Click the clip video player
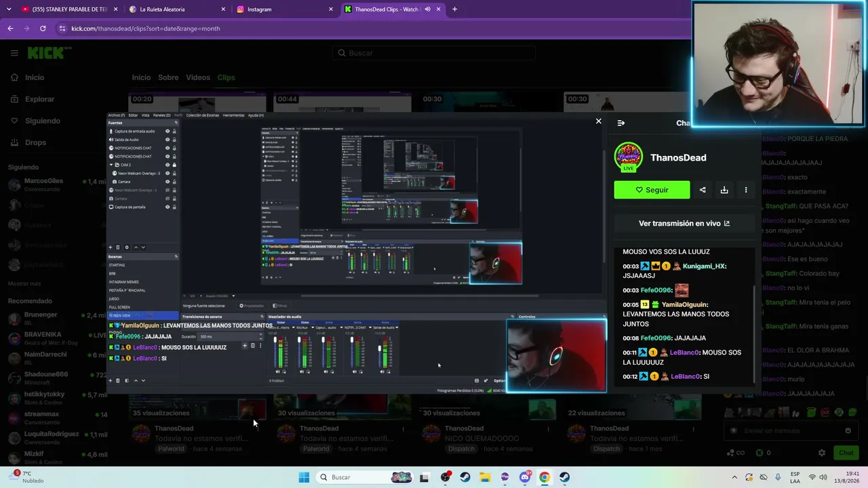 (356, 251)
